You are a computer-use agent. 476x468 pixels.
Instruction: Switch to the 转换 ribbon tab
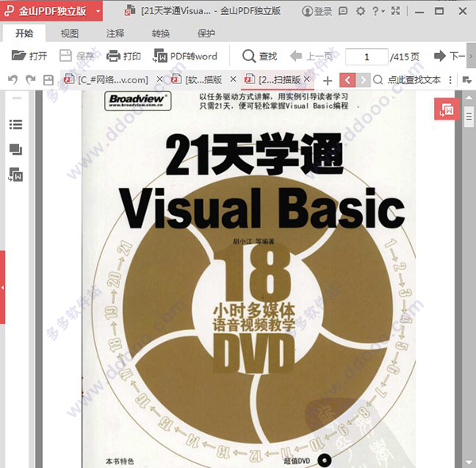(160, 33)
